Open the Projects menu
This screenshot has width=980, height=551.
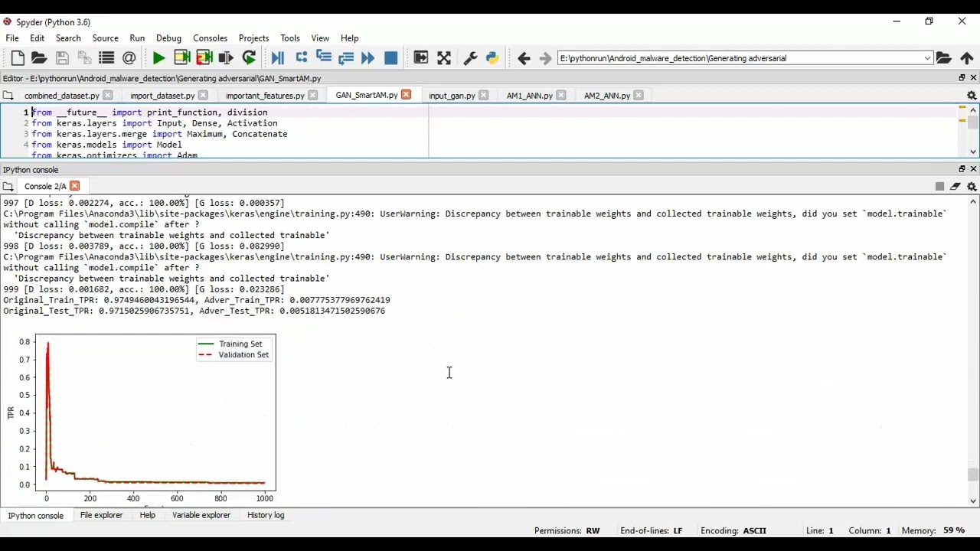pos(253,37)
